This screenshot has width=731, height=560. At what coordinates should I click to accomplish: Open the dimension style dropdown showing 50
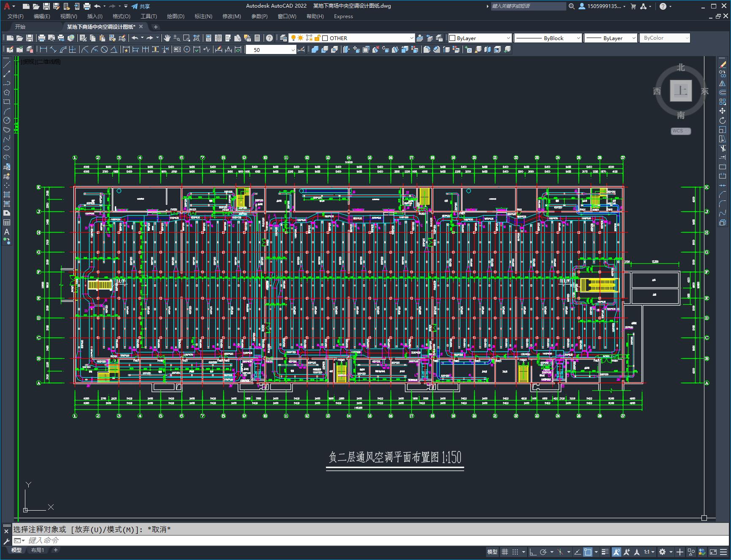tap(293, 49)
